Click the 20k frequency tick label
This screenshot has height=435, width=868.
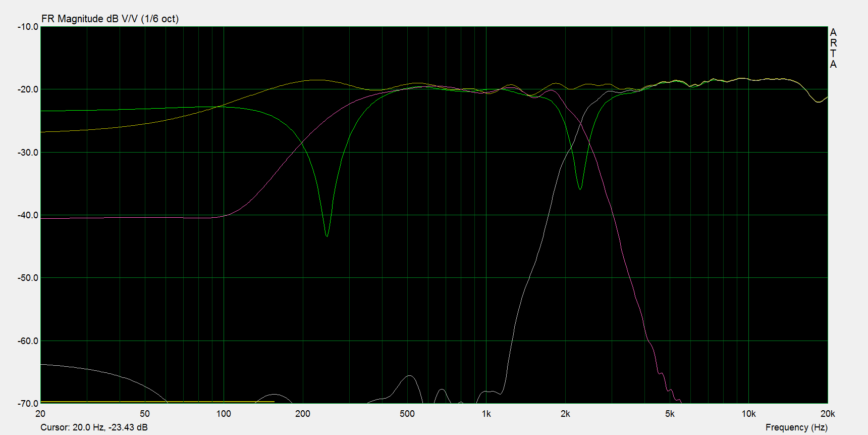pos(828,414)
